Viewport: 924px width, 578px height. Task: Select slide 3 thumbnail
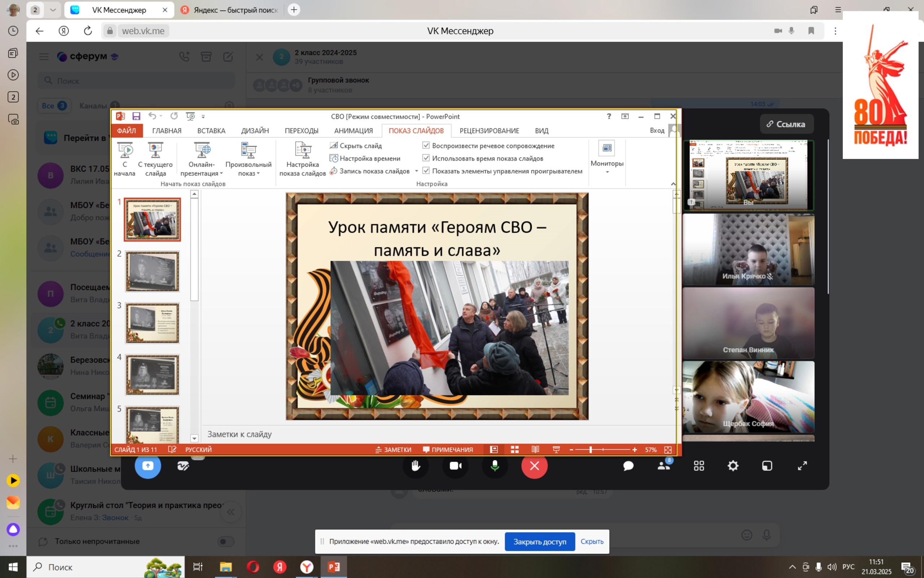[152, 323]
